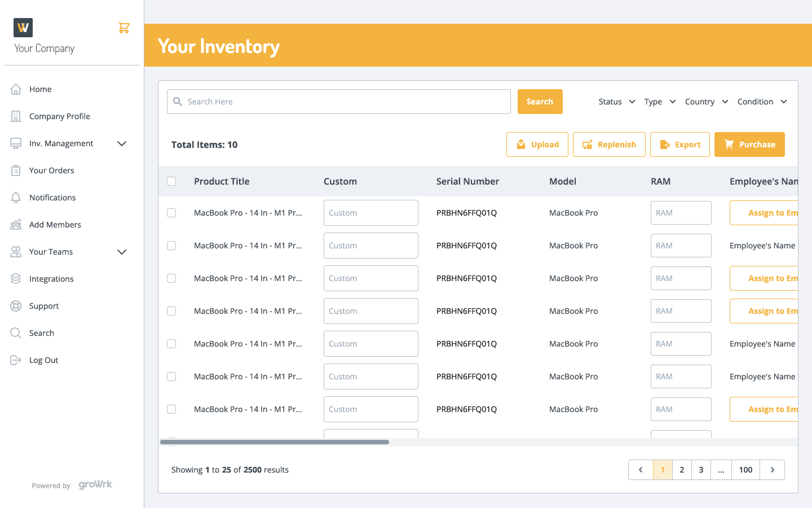
Task: Click the Support icon in the sidebar
Action: click(x=16, y=305)
